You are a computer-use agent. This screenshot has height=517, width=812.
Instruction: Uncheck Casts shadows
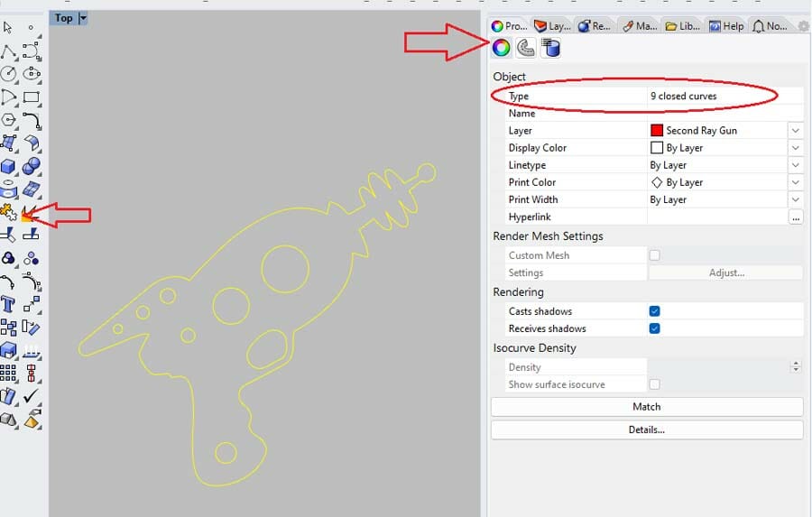pos(655,311)
